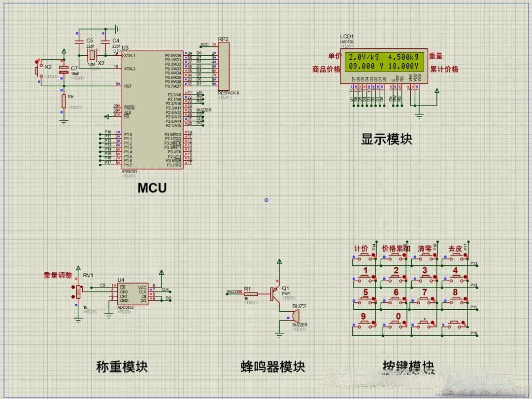532x399 pixels.
Task: Select the ground symbol under the buzzer
Action: 279,335
